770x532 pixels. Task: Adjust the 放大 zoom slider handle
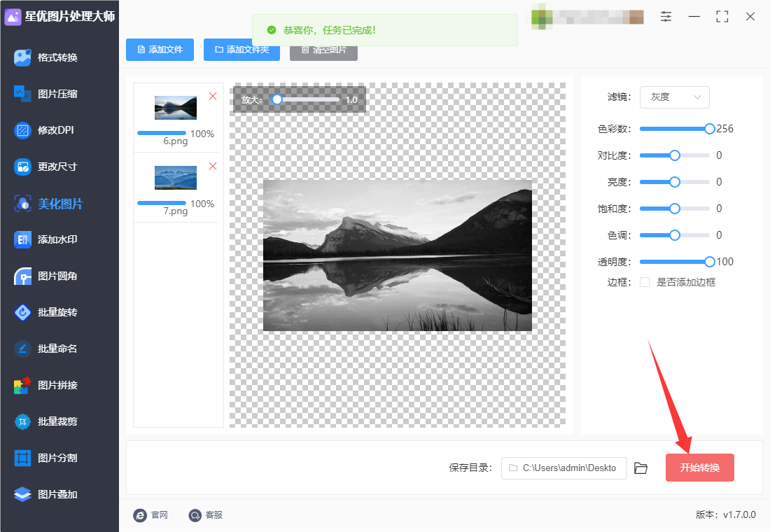277,99
